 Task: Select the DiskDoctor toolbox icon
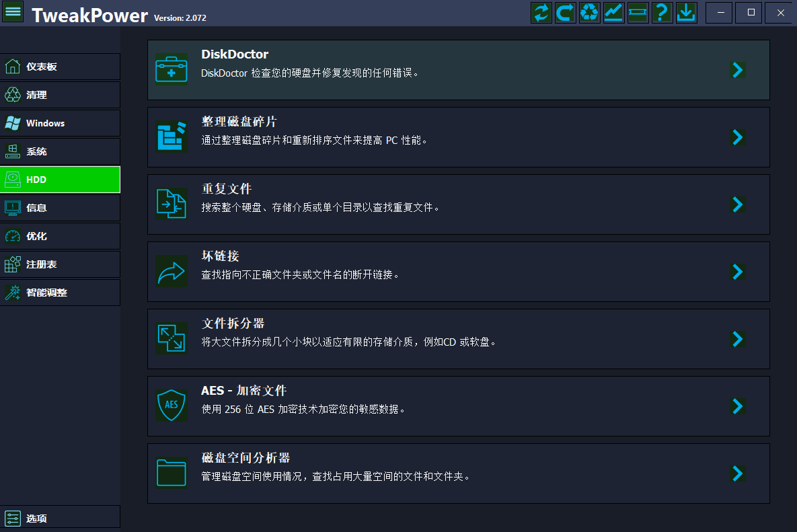coord(172,69)
